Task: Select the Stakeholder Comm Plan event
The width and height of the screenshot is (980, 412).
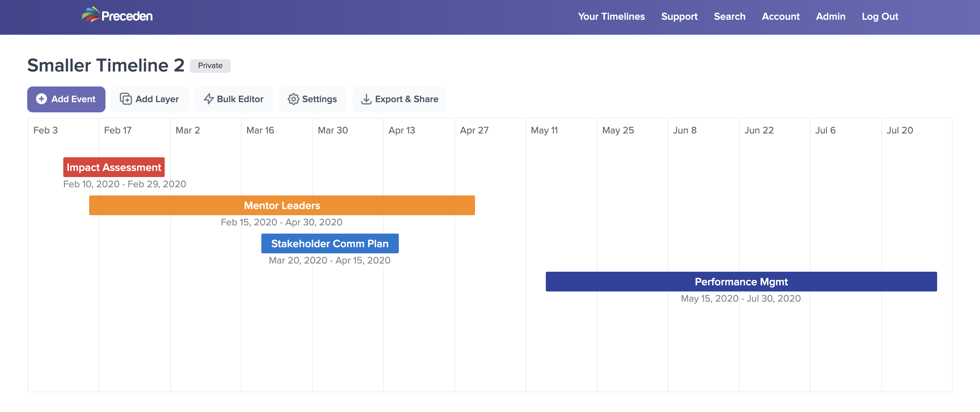Action: 329,243
